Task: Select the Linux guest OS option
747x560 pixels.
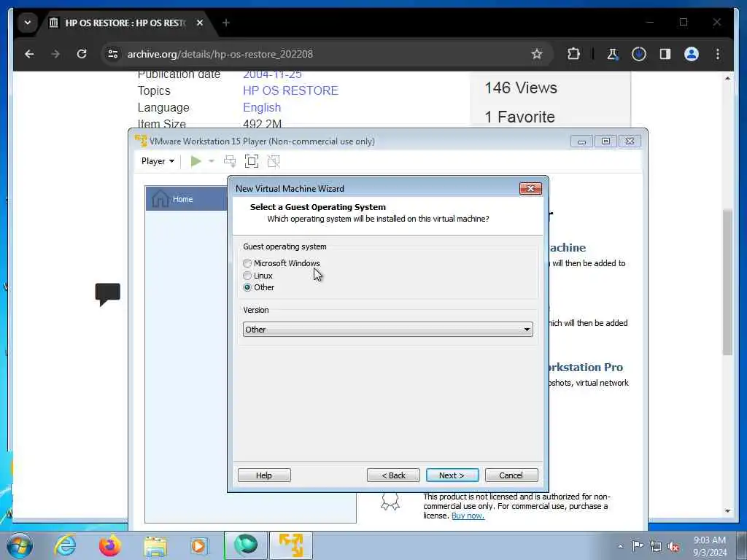Action: coord(247,276)
